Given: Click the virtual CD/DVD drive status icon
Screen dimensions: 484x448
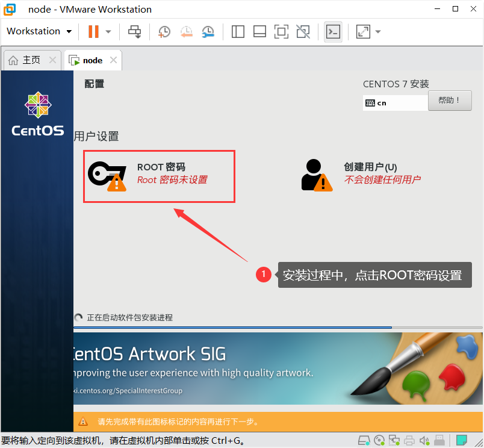Looking at the screenshot, I should [x=379, y=440].
